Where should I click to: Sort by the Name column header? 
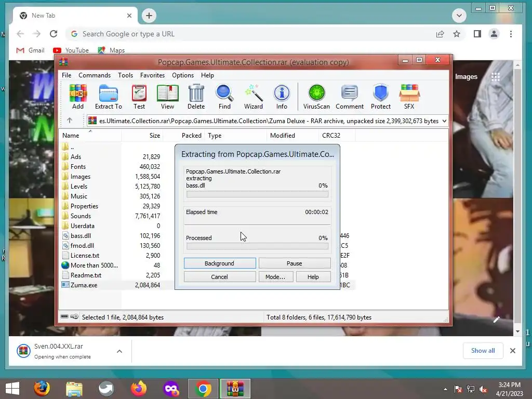90,136
